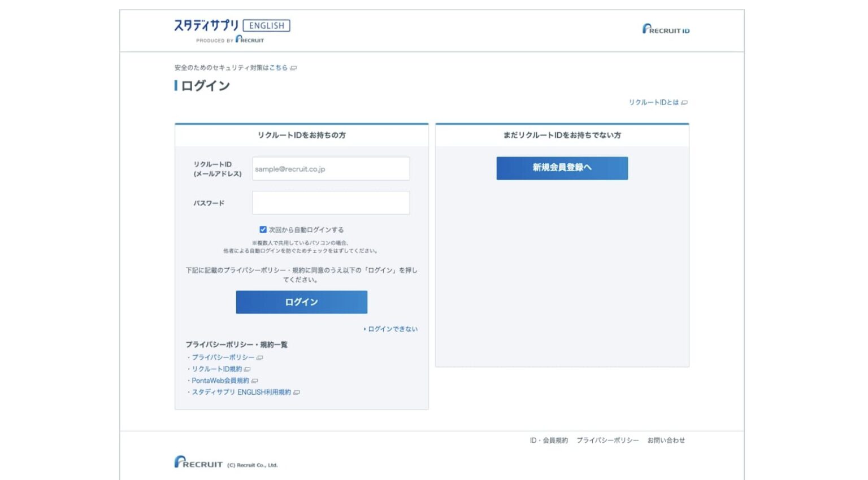This screenshot has width=868, height=480.
Task: Click the Recruit ID logo in header
Action: pos(665,29)
